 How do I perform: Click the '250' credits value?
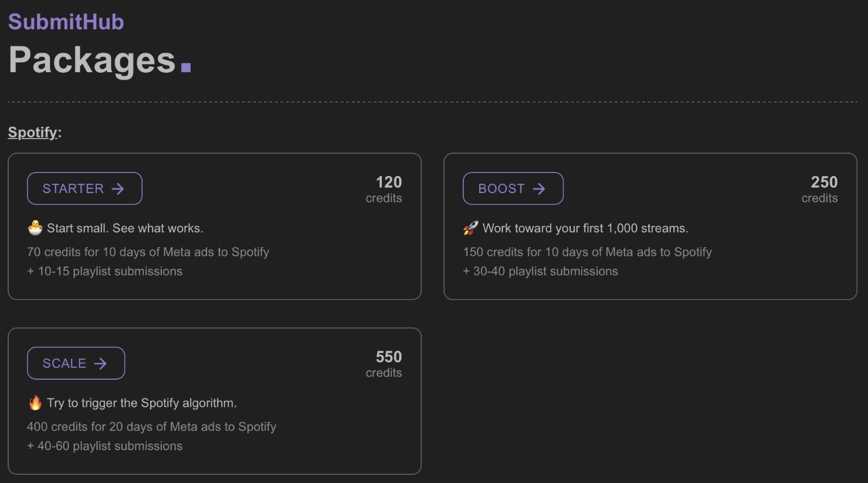(x=824, y=182)
